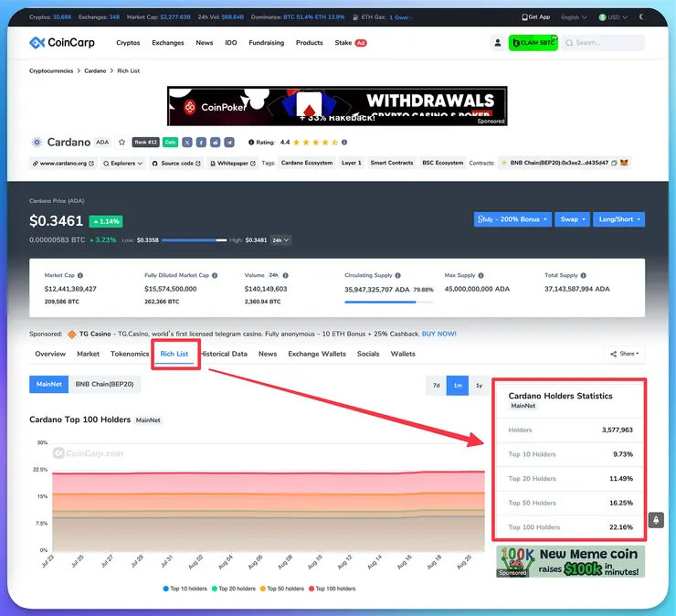Add Cardano to watchlist with star
Screen dimensions: 676x616
point(122,142)
